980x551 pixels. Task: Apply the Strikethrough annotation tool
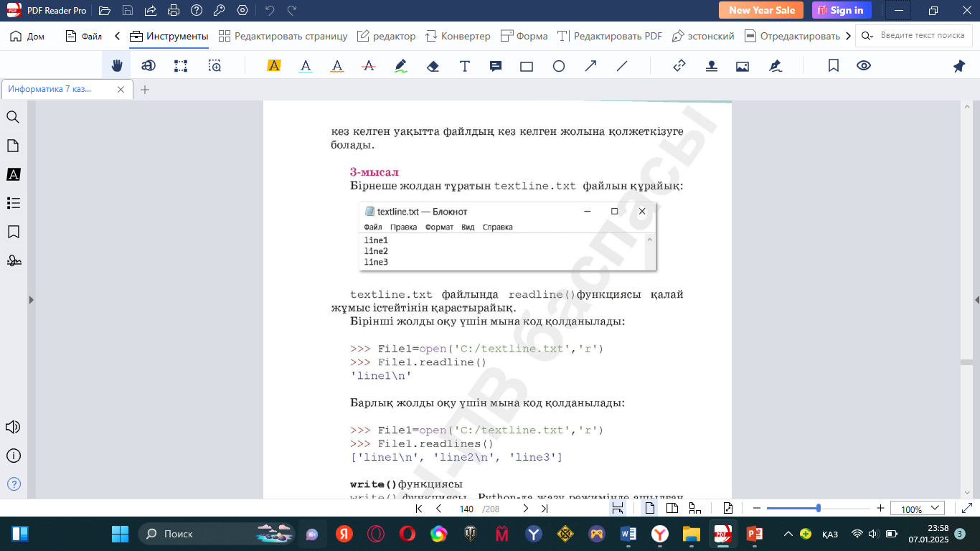click(369, 66)
